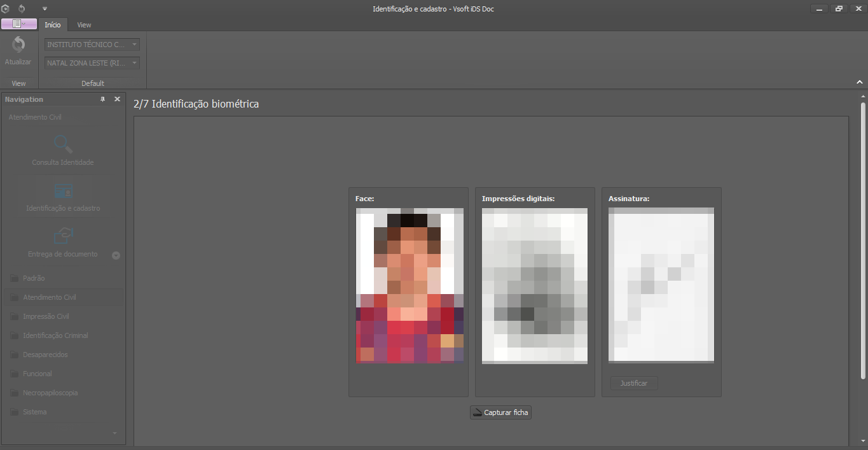Screen dimensions: 868x450
Task: Open the Entrega de documento icon
Action: 63,236
